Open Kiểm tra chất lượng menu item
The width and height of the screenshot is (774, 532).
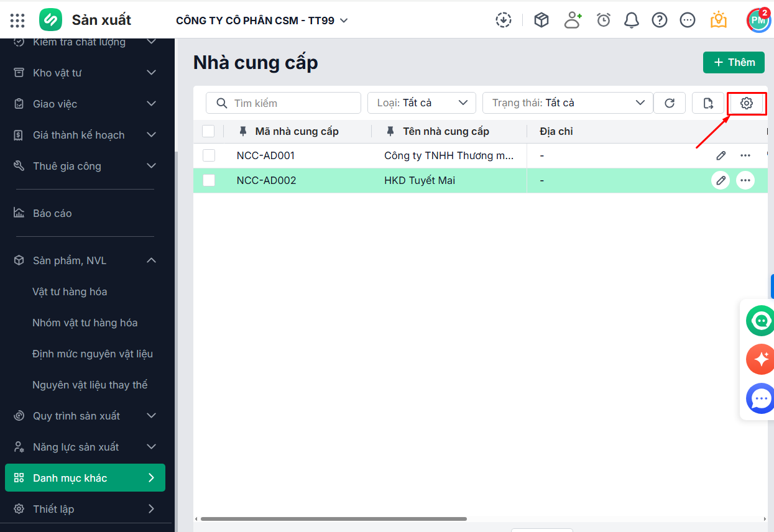click(x=85, y=43)
